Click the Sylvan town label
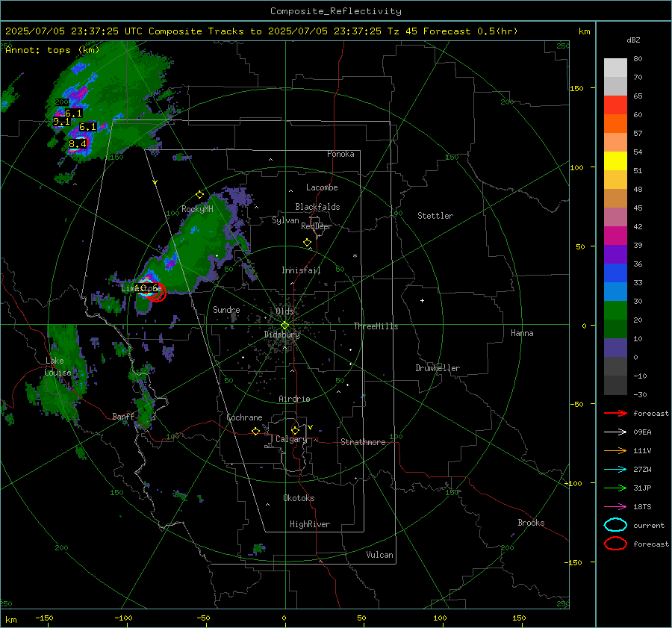672x628 pixels. (x=285, y=220)
